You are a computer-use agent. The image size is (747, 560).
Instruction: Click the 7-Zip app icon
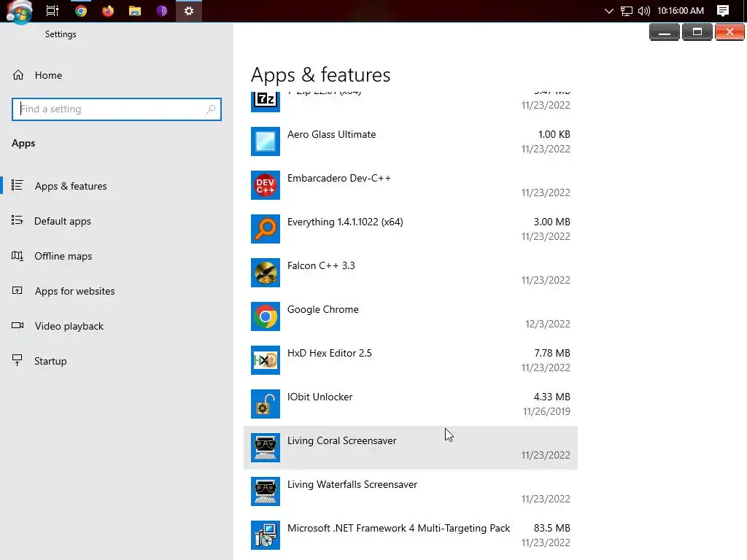(266, 101)
